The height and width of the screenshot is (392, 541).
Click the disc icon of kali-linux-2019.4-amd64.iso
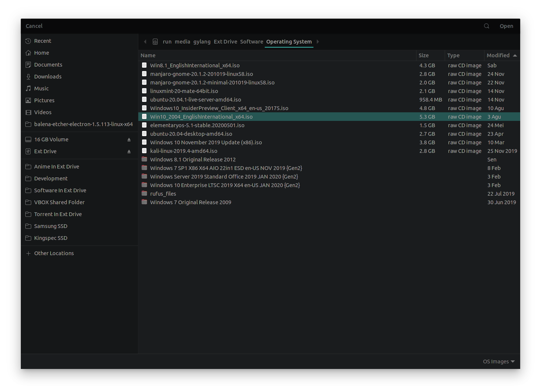(x=144, y=151)
